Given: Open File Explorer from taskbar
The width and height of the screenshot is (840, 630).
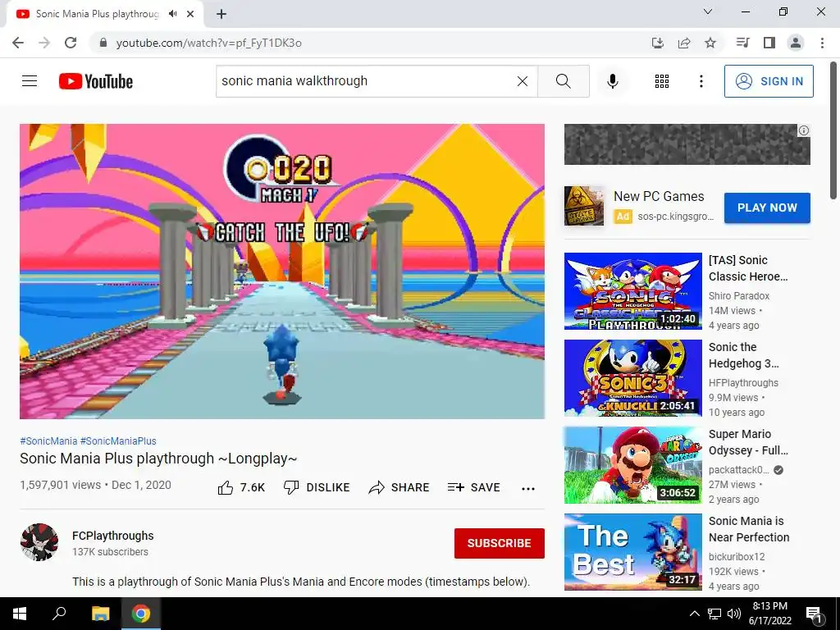Looking at the screenshot, I should (x=100, y=614).
